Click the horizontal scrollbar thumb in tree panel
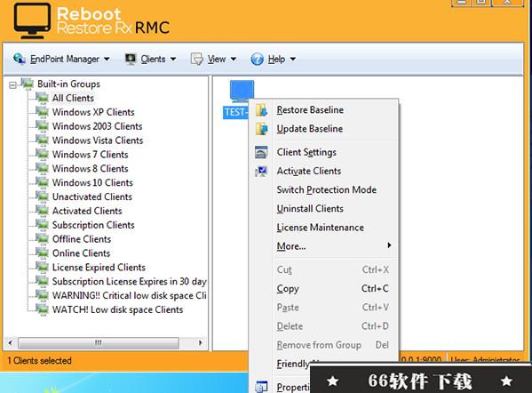 click(x=99, y=342)
